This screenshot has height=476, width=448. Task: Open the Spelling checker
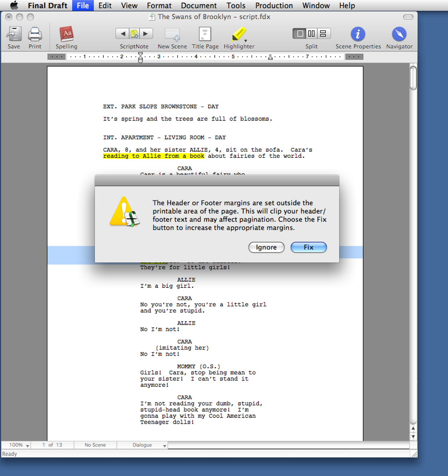tap(66, 34)
